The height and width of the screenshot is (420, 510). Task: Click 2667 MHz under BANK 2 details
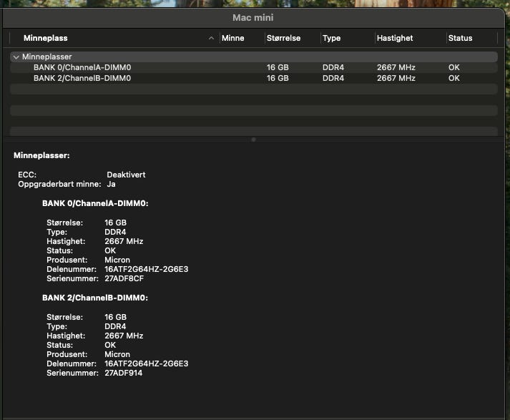pyautogui.click(x=124, y=336)
